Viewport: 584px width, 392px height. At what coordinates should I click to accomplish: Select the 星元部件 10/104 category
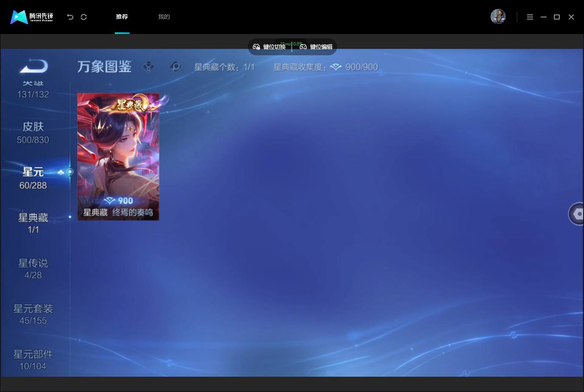[x=33, y=360]
